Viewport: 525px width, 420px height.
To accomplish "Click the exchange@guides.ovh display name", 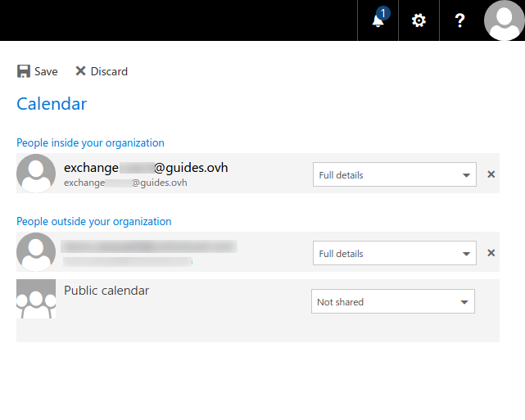I will (146, 168).
